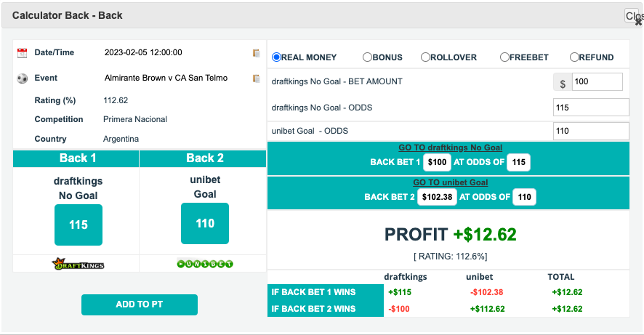Focus the unibet Goal odds field
The width and height of the screenshot is (644, 335).
591,131
